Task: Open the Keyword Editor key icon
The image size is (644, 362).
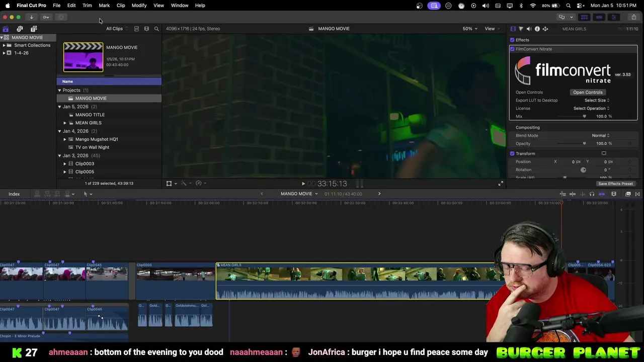Action: pyautogui.click(x=46, y=17)
